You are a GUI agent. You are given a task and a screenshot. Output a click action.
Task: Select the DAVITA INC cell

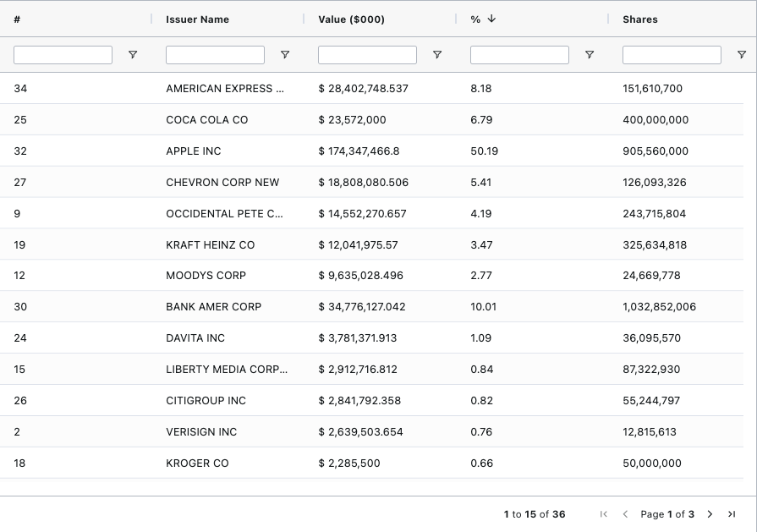(x=195, y=338)
